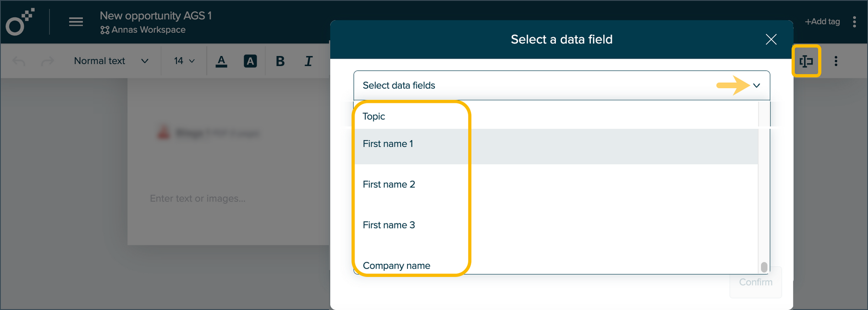Toggle italic formatting
Image resolution: width=868 pixels, height=310 pixels.
[x=309, y=61]
